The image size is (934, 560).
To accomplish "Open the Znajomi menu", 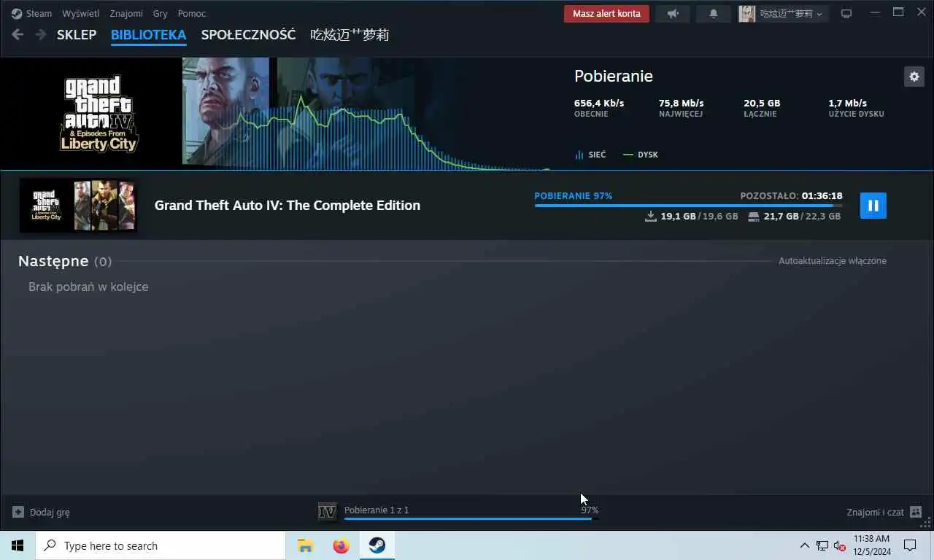I will click(x=126, y=13).
